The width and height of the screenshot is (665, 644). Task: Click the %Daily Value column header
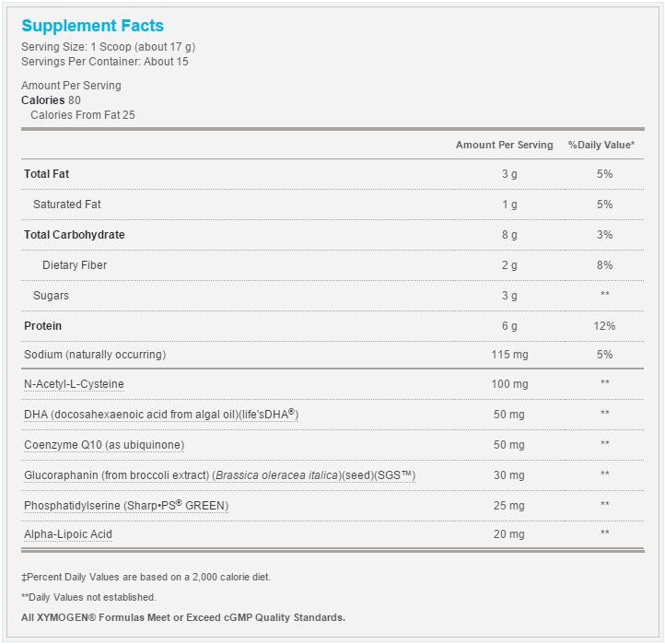pos(601,145)
